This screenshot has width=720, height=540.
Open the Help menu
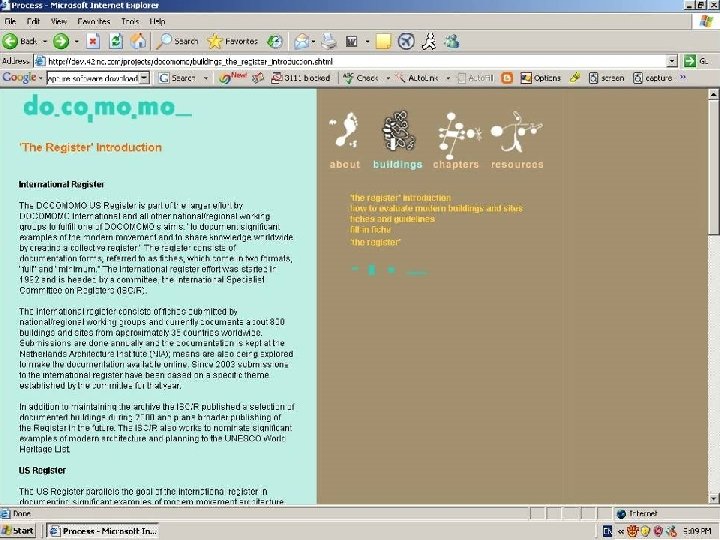tap(157, 21)
